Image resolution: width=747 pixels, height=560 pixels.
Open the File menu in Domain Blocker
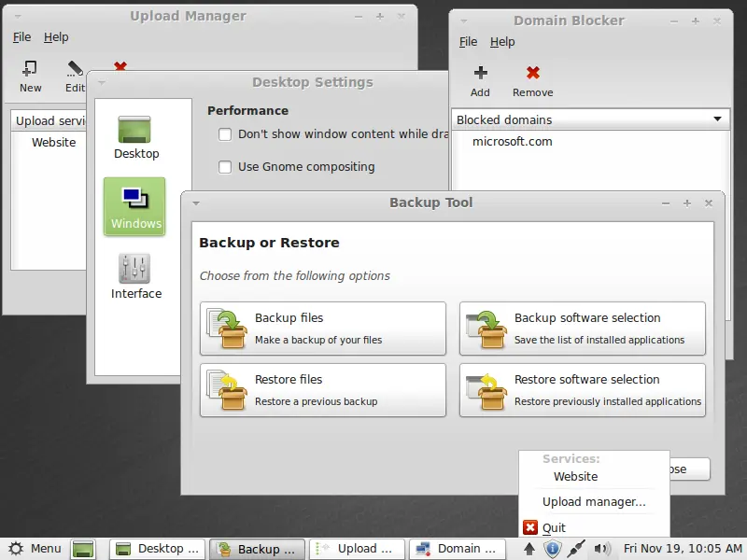468,42
